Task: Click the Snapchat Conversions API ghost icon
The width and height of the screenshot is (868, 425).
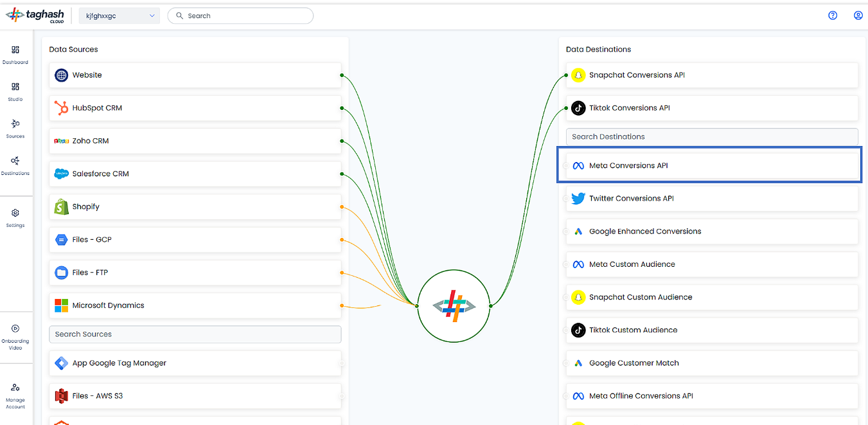Action: [578, 75]
